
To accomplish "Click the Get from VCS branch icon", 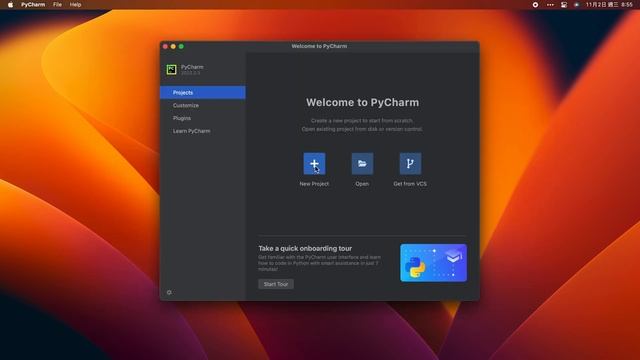I will 410,164.
